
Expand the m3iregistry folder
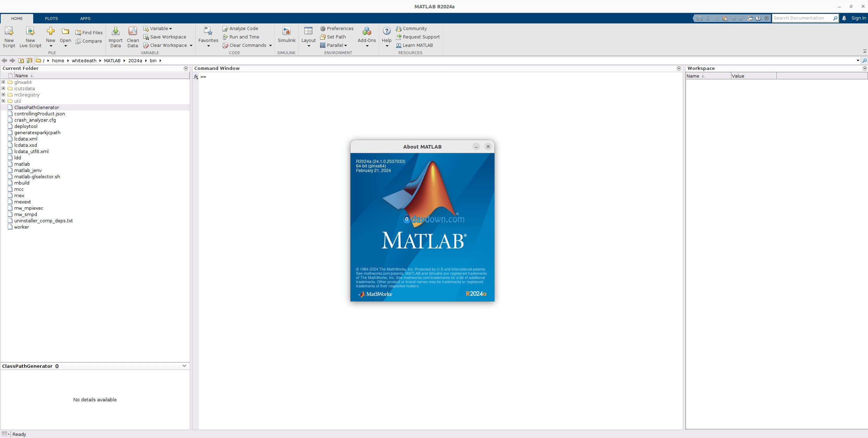pyautogui.click(x=3, y=95)
